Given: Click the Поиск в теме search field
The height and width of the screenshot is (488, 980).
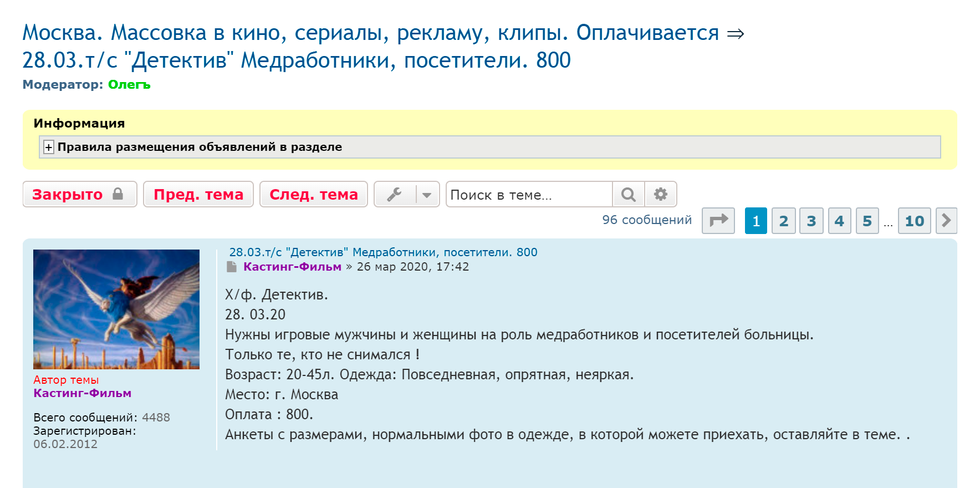Looking at the screenshot, I should pyautogui.click(x=529, y=195).
